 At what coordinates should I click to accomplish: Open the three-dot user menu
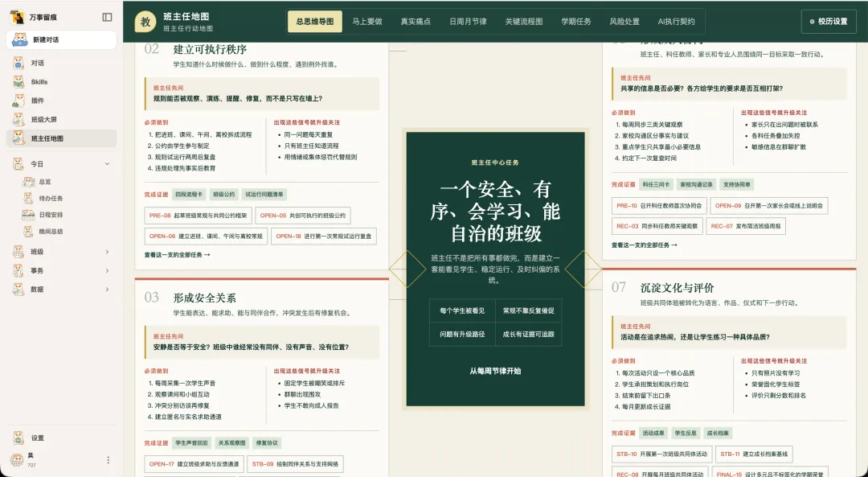[108, 460]
